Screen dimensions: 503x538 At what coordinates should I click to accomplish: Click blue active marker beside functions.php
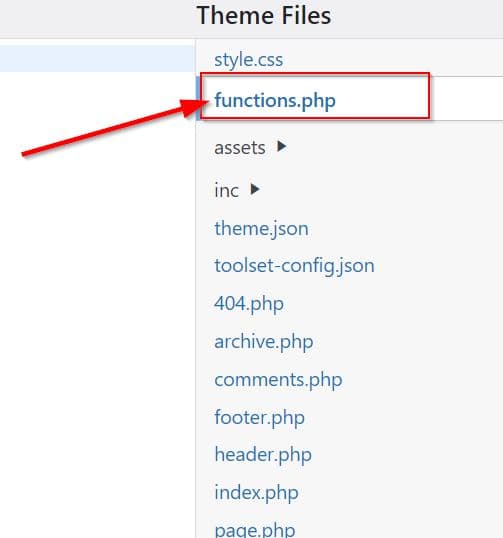click(197, 98)
